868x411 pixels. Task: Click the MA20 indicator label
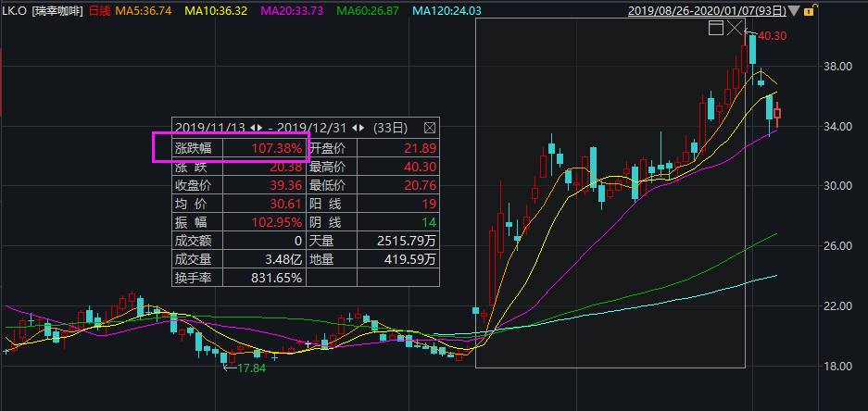coord(291,11)
